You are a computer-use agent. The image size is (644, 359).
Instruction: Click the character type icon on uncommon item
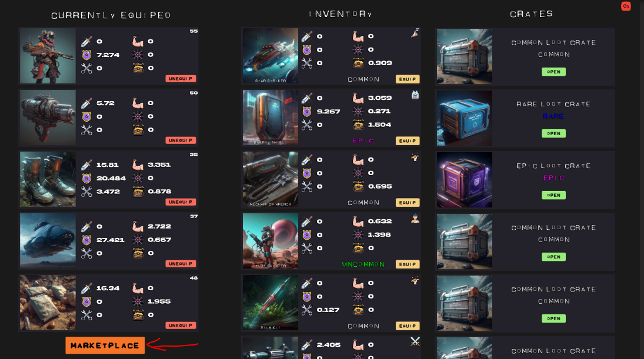pos(415,219)
